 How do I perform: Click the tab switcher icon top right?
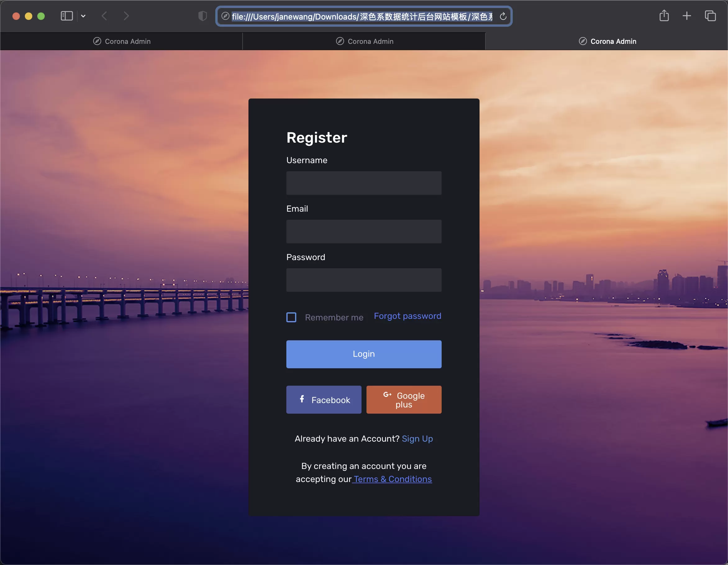click(712, 16)
